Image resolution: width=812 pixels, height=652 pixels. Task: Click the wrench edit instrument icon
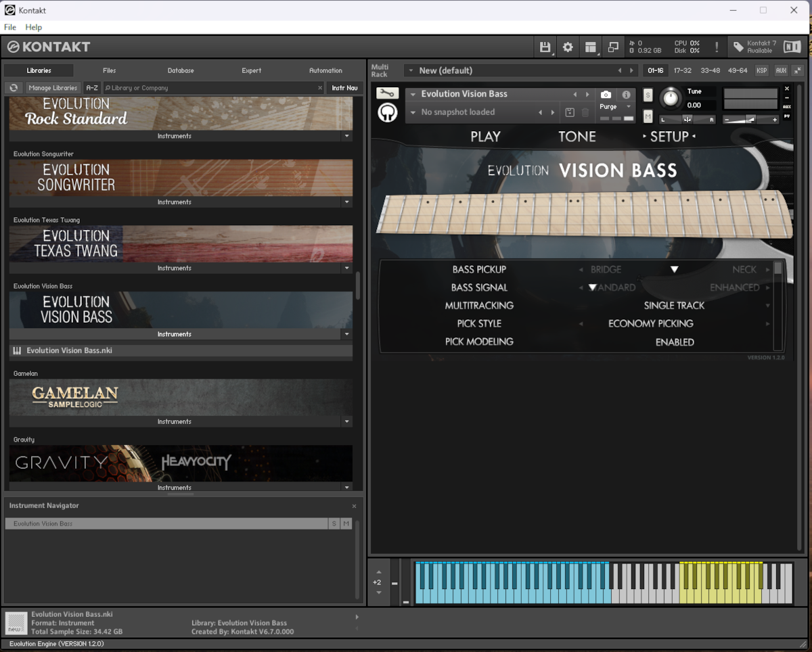coord(387,93)
